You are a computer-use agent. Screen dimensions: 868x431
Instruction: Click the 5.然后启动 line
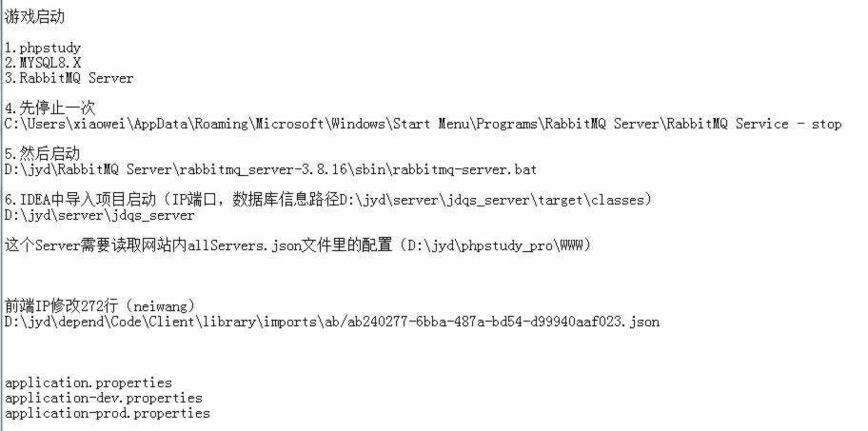42,153
